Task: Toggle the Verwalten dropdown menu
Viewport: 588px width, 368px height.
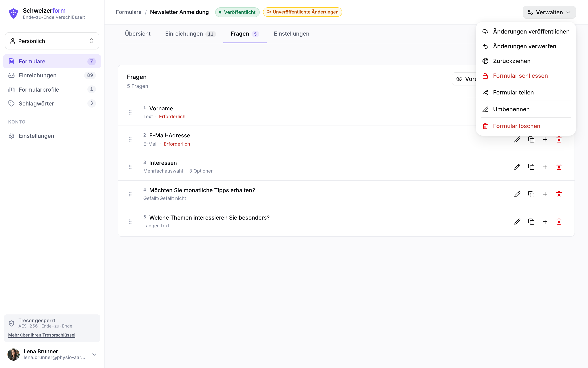Action: 549,12
